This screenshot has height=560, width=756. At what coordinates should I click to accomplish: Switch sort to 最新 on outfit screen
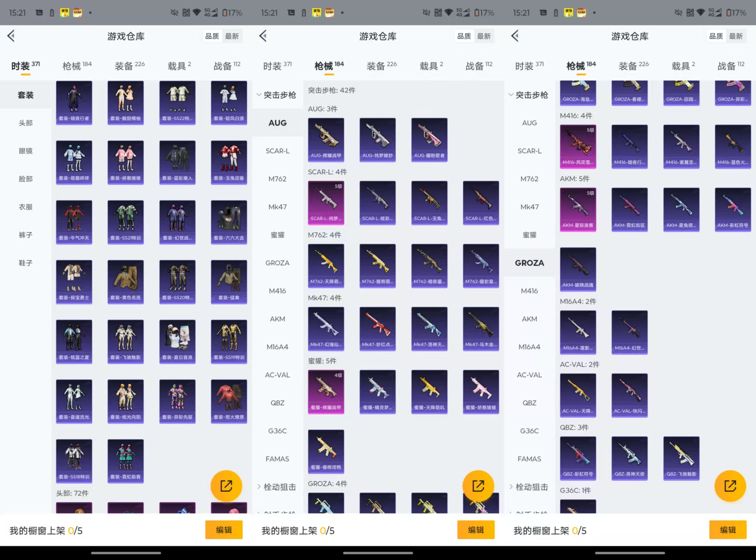(232, 36)
